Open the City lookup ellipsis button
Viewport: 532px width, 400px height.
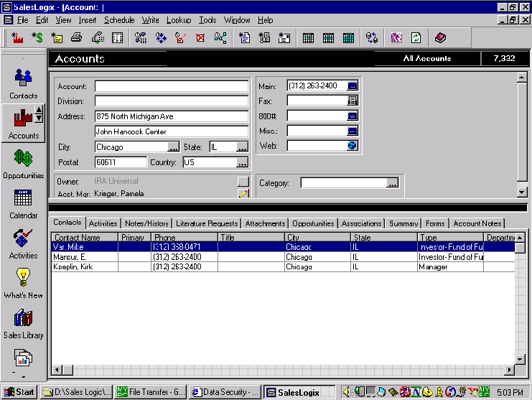click(174, 147)
